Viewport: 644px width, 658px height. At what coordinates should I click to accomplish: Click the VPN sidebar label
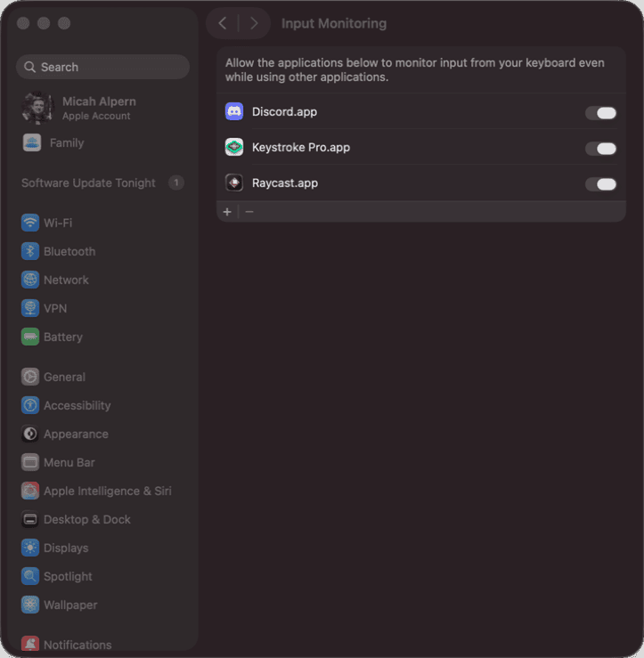(x=55, y=308)
